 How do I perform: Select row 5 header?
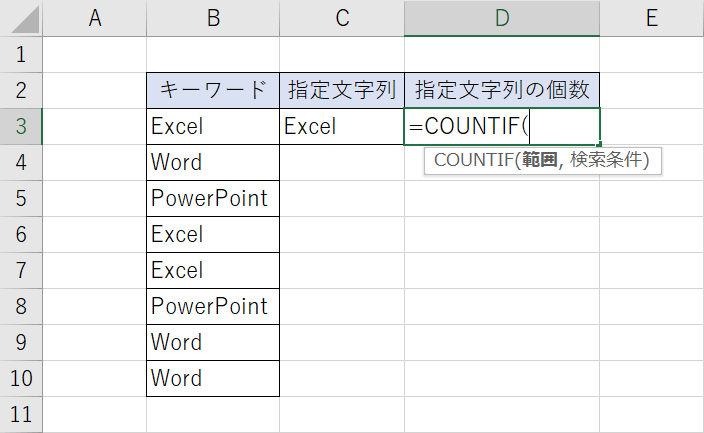[x=21, y=198]
